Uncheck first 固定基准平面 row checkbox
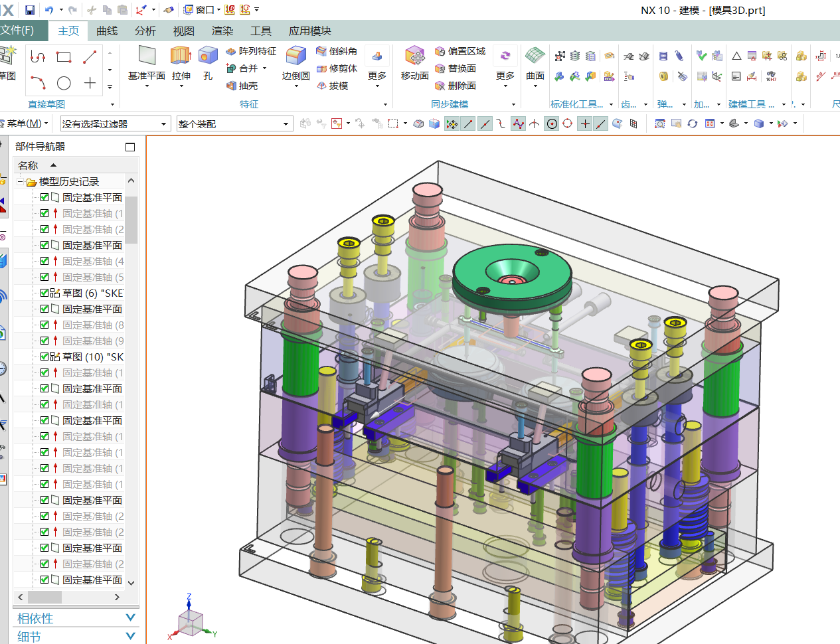Viewport: 840px width, 644px height. click(44, 197)
